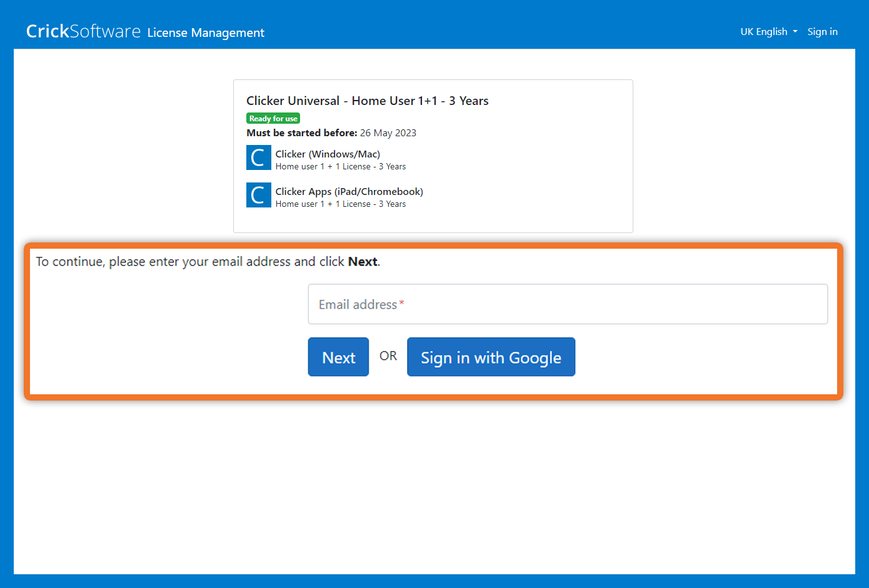Click the Clicker Apps (iPad/Chromebook) icon

258,195
